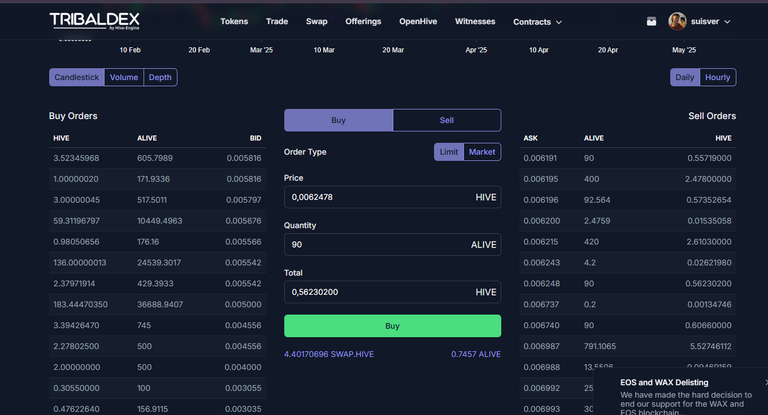This screenshot has height=415, width=768.
Task: Go to Witnesses page
Action: pos(475,22)
